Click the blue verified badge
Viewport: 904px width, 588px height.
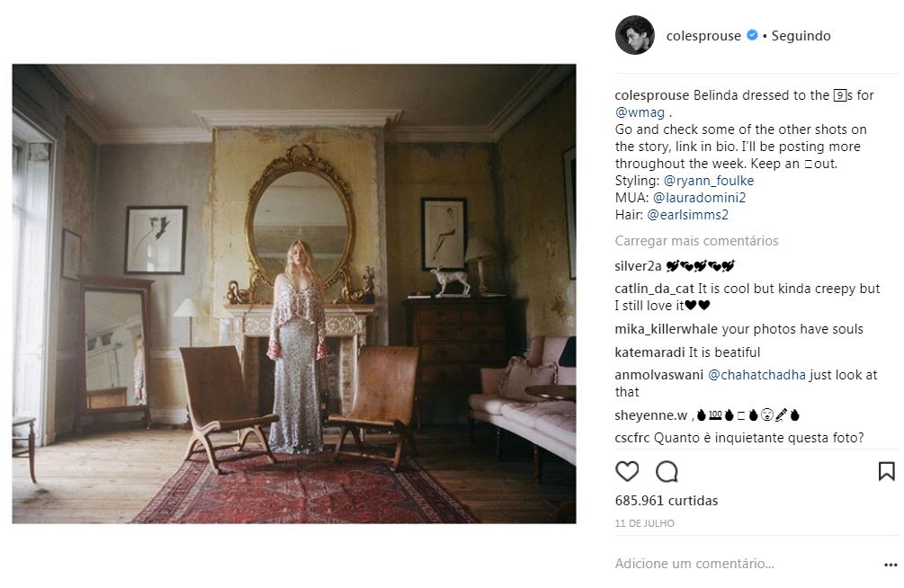pyautogui.click(x=752, y=35)
